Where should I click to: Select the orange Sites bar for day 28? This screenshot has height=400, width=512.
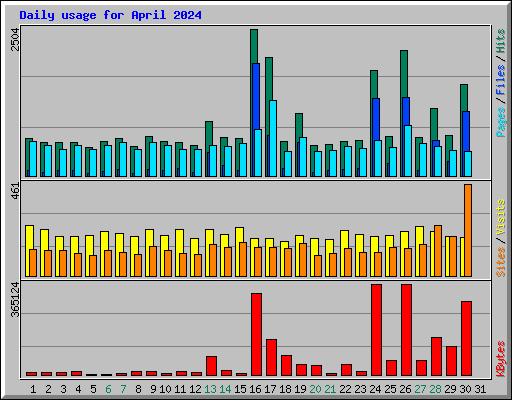click(x=438, y=251)
